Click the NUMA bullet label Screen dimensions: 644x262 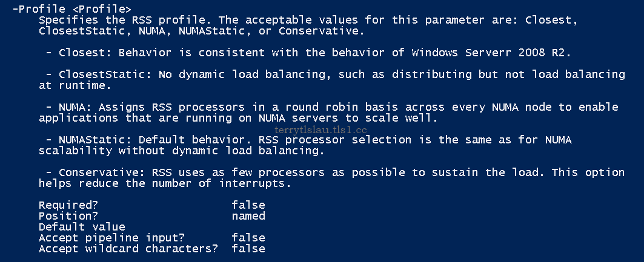click(x=71, y=107)
